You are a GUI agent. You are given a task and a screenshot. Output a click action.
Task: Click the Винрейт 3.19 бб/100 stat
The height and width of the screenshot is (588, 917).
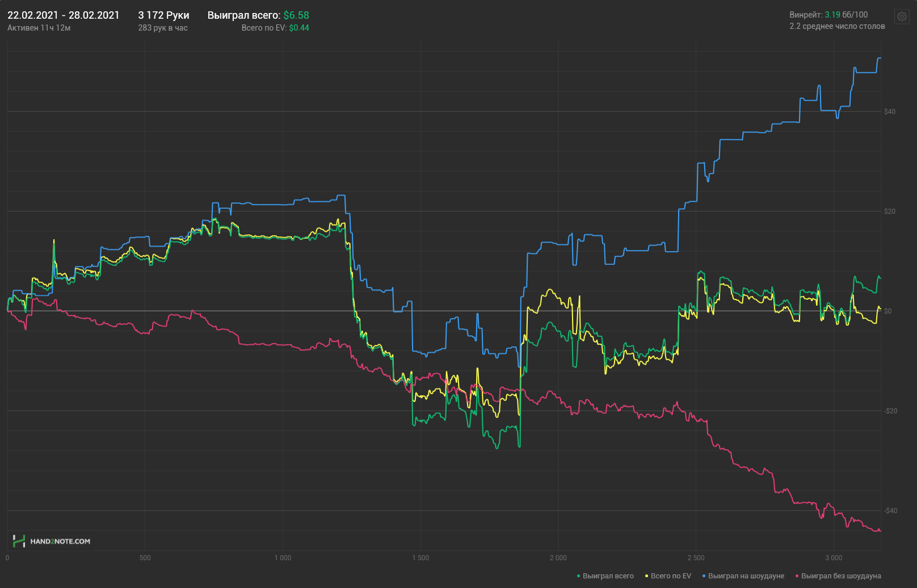click(828, 15)
